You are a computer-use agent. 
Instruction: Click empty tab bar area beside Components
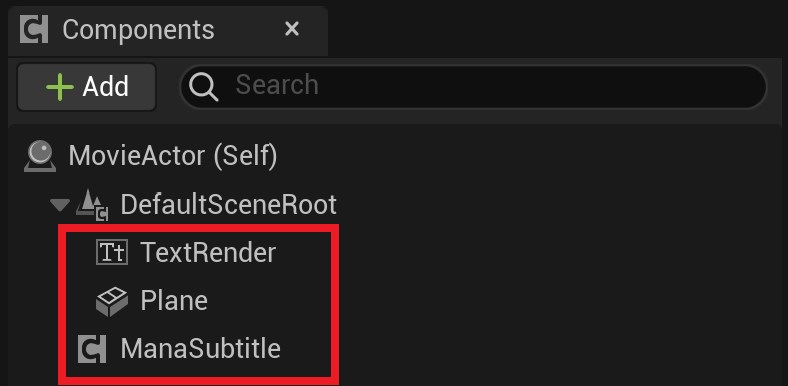[555, 29]
